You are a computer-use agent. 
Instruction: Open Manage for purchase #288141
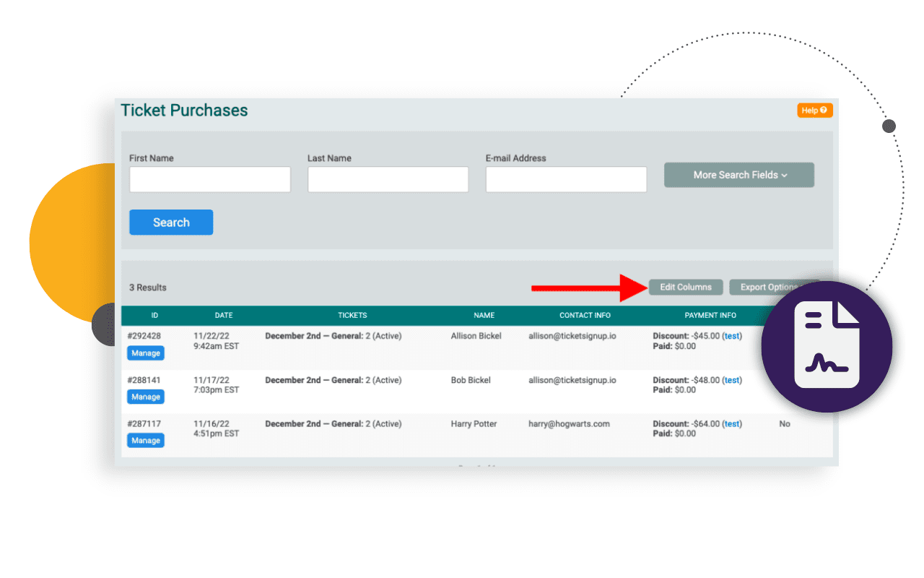[145, 396]
